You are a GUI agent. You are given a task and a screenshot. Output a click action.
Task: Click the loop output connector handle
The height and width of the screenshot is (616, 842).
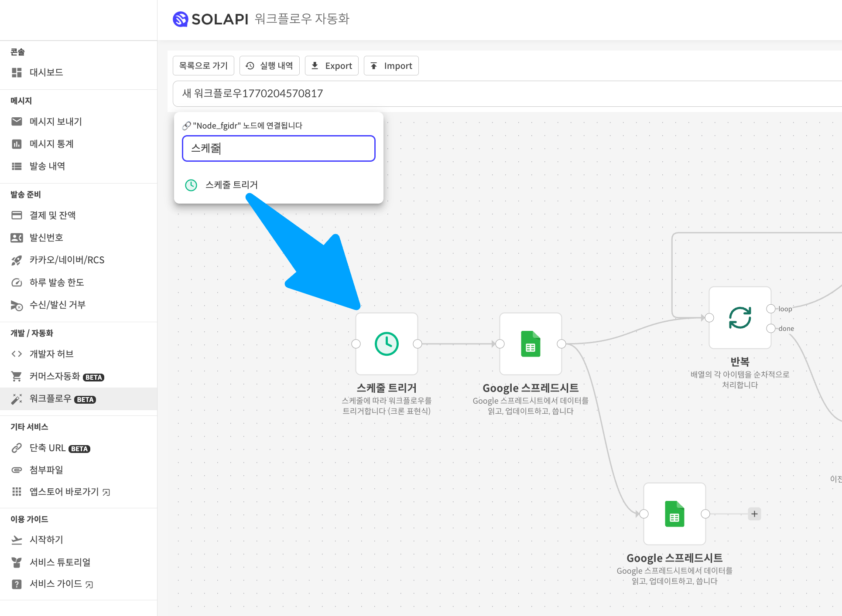pos(771,309)
